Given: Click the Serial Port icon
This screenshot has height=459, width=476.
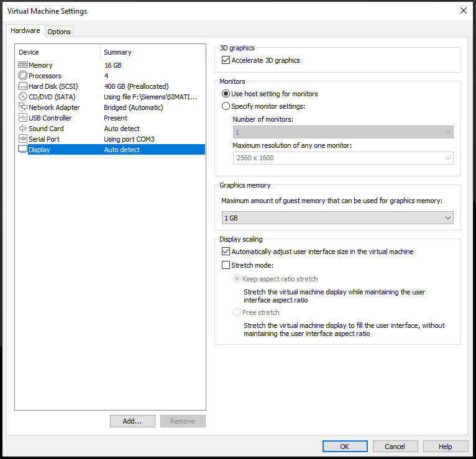Looking at the screenshot, I should pos(23,139).
